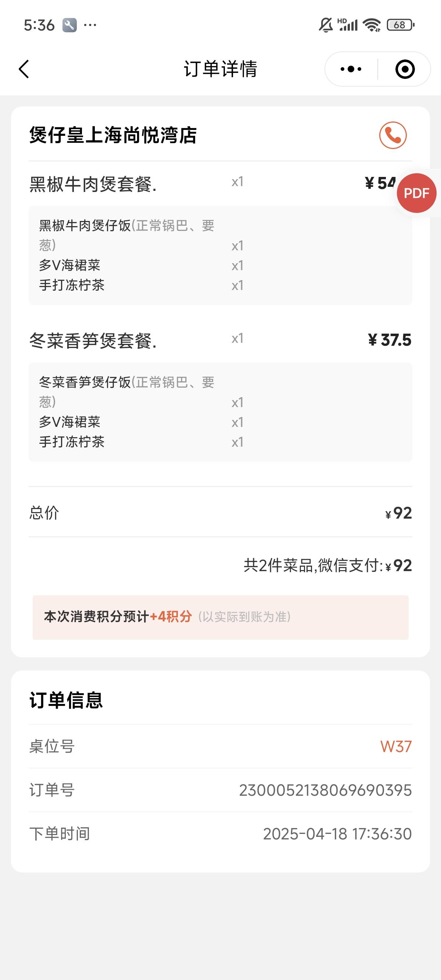Tap the 订单信息 section heading
This screenshot has width=441, height=980.
coord(66,700)
